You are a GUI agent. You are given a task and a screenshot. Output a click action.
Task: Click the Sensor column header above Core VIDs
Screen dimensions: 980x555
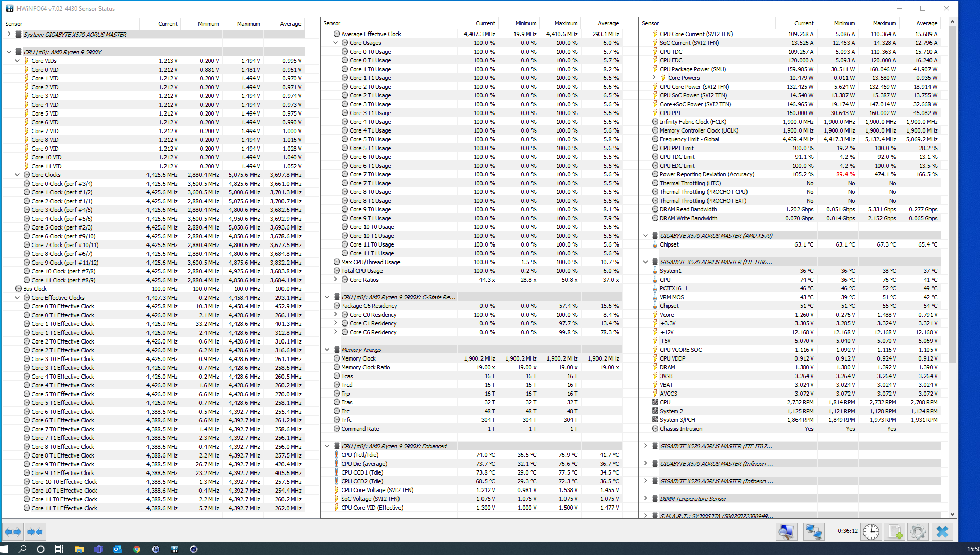71,24
